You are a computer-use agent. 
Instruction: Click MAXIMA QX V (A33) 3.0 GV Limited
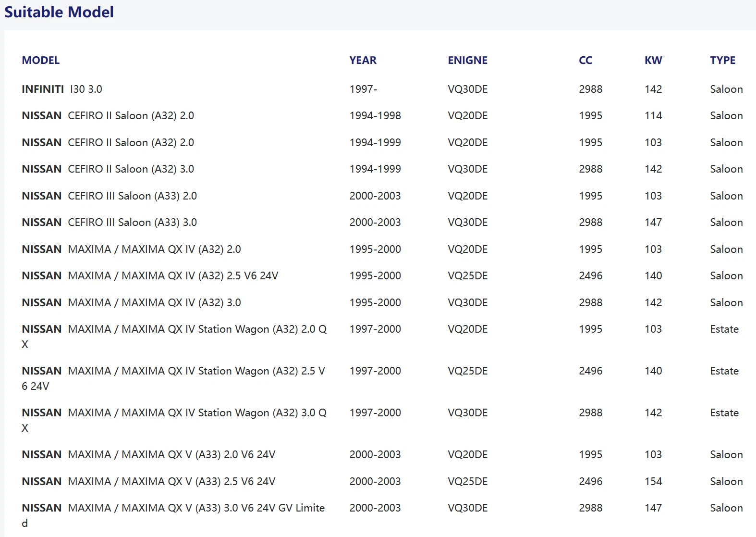[x=173, y=515]
